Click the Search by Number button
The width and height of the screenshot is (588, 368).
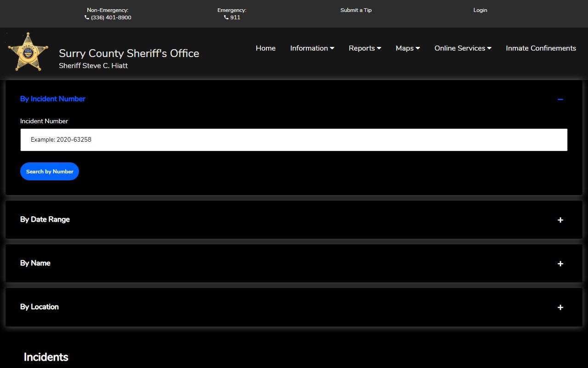50,171
